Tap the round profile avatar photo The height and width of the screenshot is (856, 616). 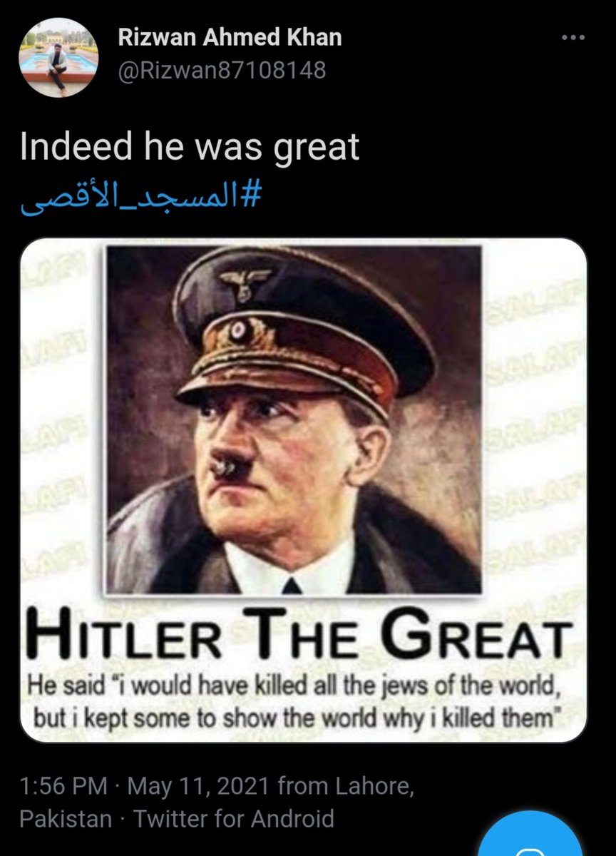tap(58, 58)
